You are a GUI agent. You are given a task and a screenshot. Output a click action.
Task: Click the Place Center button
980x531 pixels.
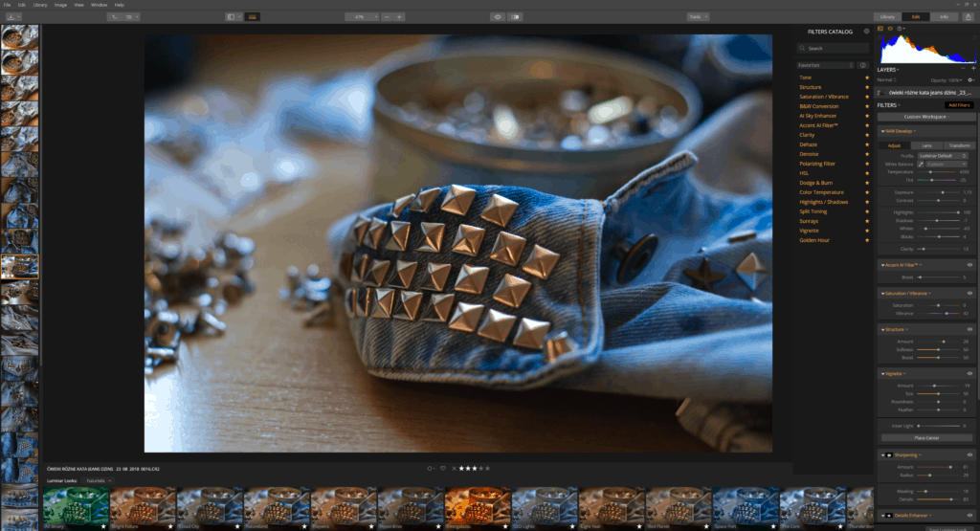click(x=924, y=437)
